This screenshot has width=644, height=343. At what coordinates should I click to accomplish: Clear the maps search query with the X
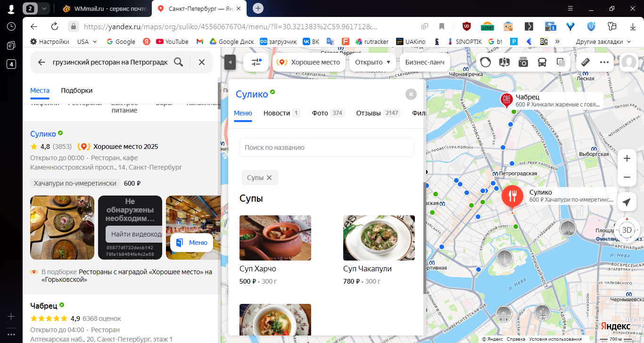pyautogui.click(x=202, y=62)
